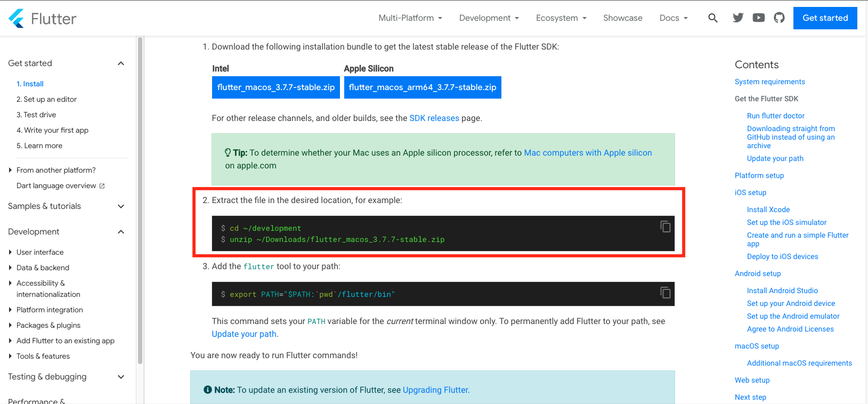This screenshot has width=868, height=404.
Task: Open Multi-Platform dropdown menu
Action: coord(410,18)
